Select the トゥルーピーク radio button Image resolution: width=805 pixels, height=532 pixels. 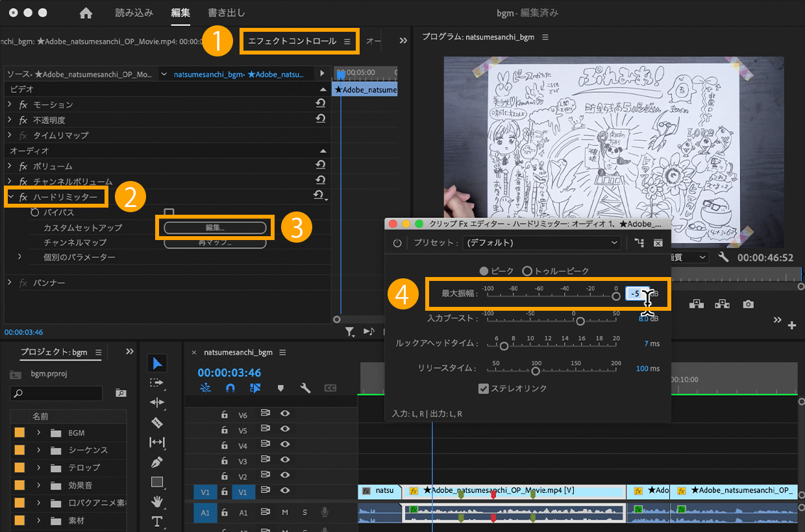coord(527,271)
